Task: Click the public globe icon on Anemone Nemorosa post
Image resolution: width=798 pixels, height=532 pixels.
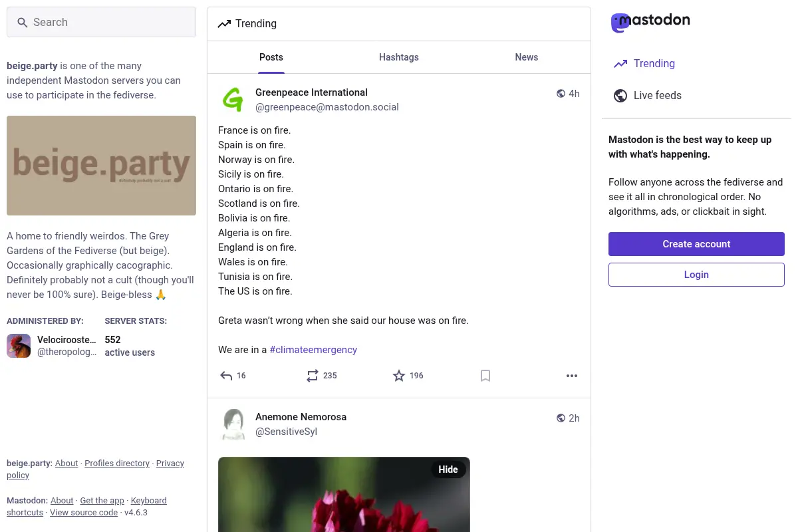Action: click(x=561, y=418)
